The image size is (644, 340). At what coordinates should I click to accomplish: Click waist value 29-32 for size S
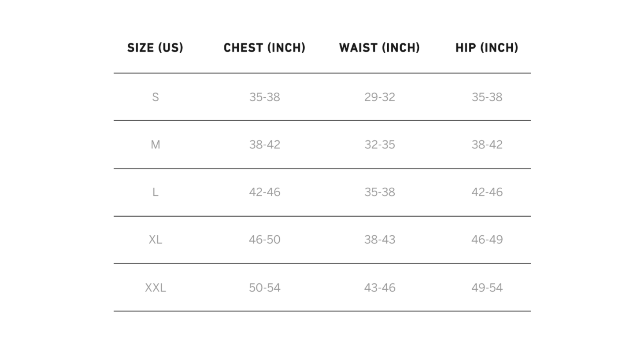379,97
